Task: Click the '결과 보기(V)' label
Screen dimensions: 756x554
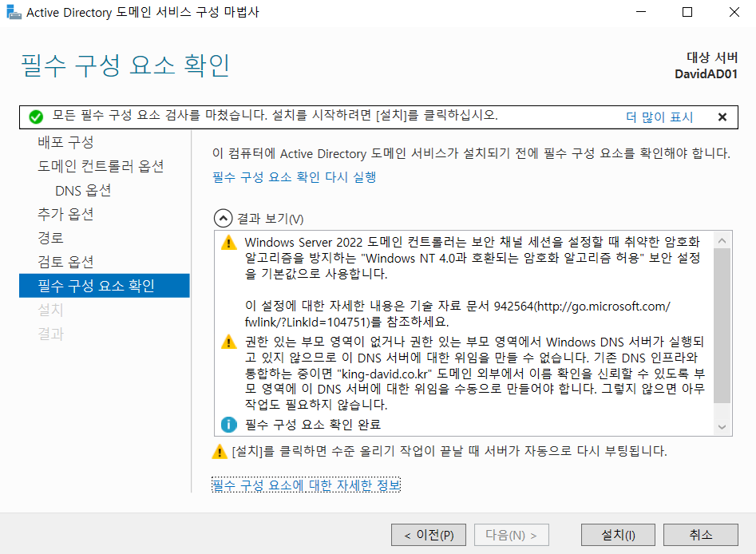Action: click(270, 219)
